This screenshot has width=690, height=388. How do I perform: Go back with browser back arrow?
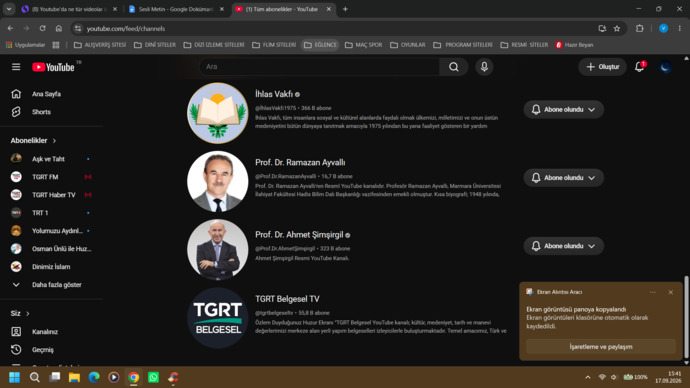tap(10, 28)
